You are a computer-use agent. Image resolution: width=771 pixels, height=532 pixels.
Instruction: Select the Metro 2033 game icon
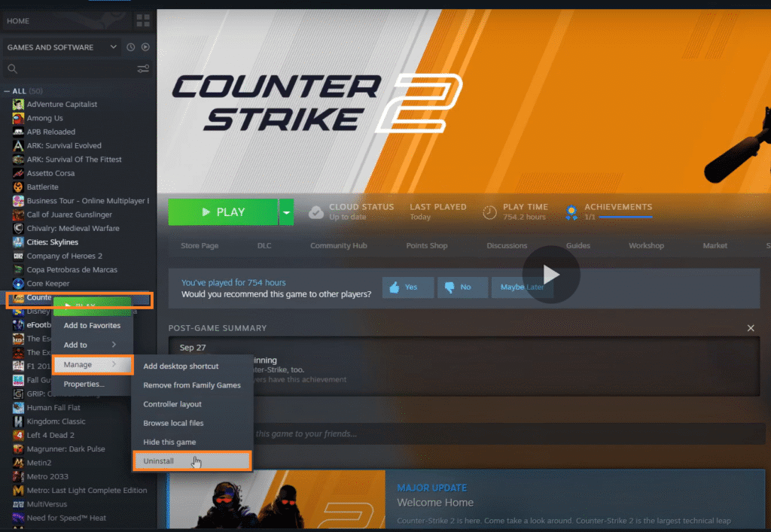17,476
